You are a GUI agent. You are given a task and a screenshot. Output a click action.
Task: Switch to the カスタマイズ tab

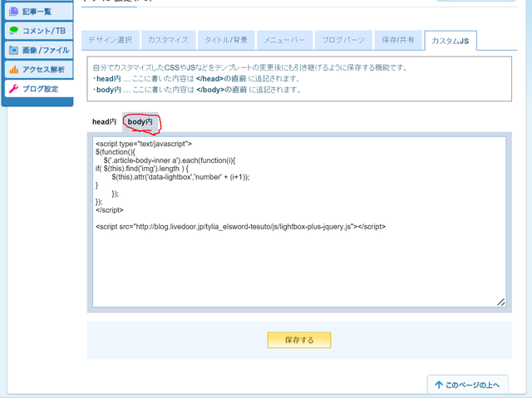[x=168, y=40]
